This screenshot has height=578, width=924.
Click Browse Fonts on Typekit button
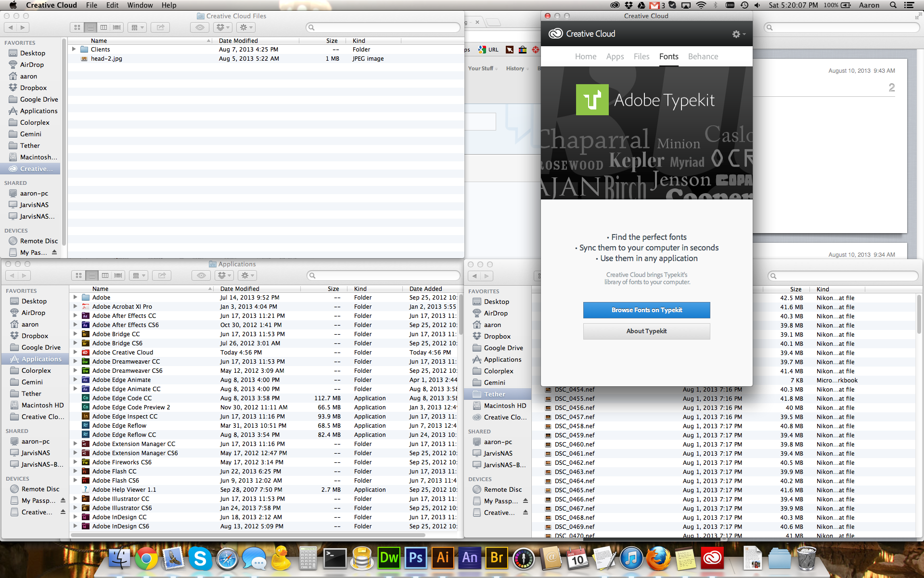pyautogui.click(x=646, y=310)
